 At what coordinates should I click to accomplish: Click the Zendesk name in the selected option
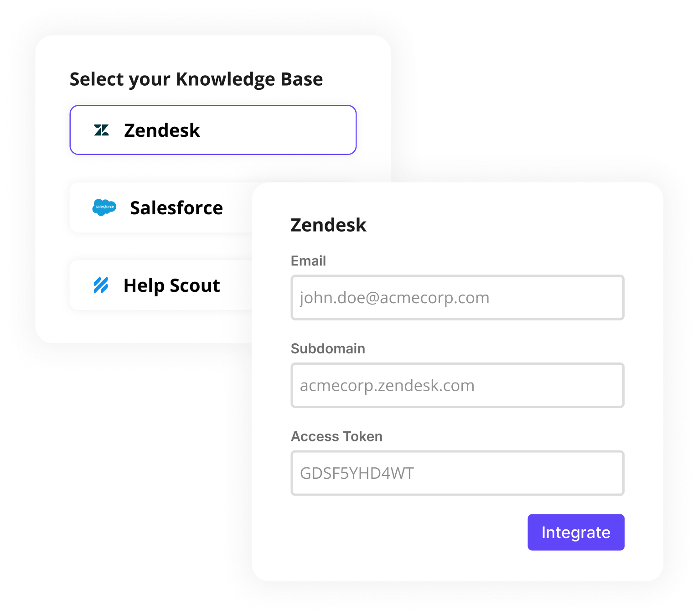162,130
